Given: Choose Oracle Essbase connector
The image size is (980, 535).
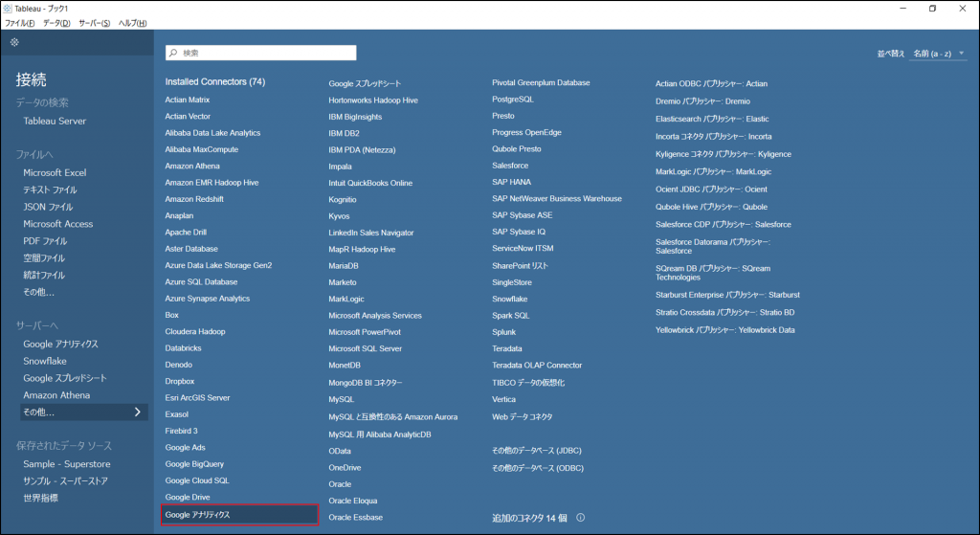Looking at the screenshot, I should coord(356,518).
